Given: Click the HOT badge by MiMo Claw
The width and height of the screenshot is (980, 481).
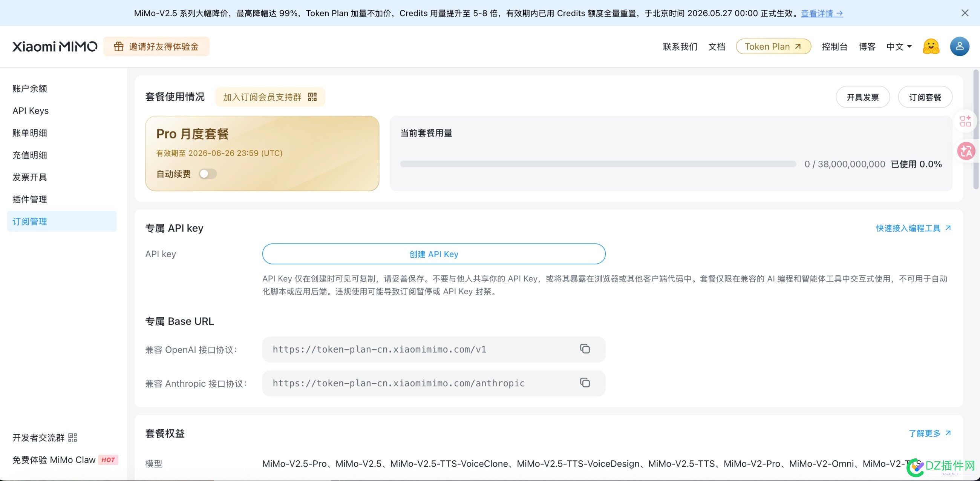Looking at the screenshot, I should pos(109,459).
